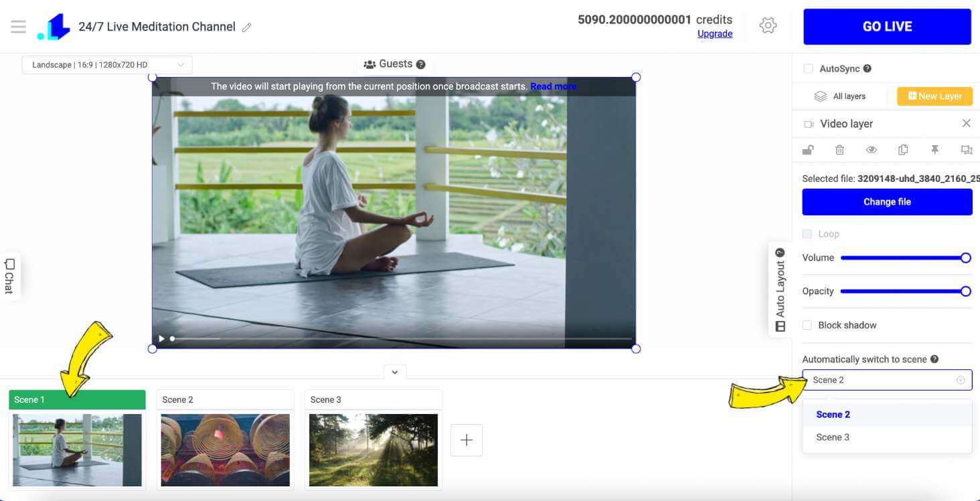Click the credits balance text
Screen dimensions: 980x501
point(655,19)
